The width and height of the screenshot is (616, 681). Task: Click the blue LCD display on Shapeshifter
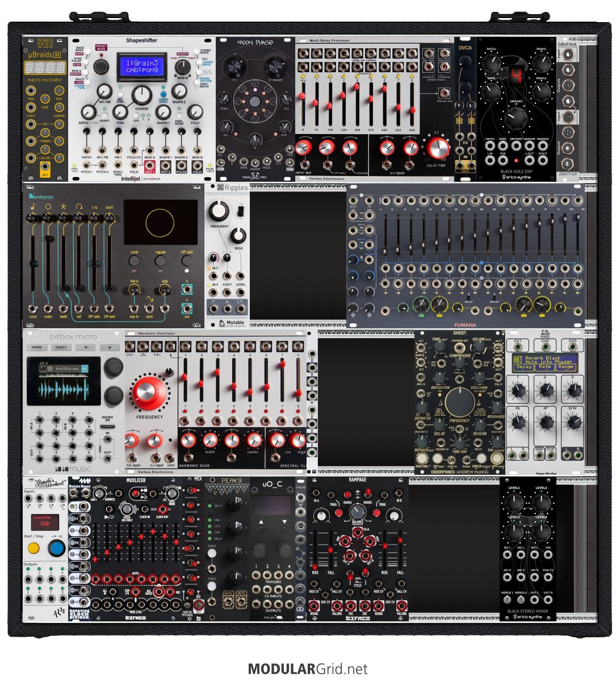click(x=142, y=66)
